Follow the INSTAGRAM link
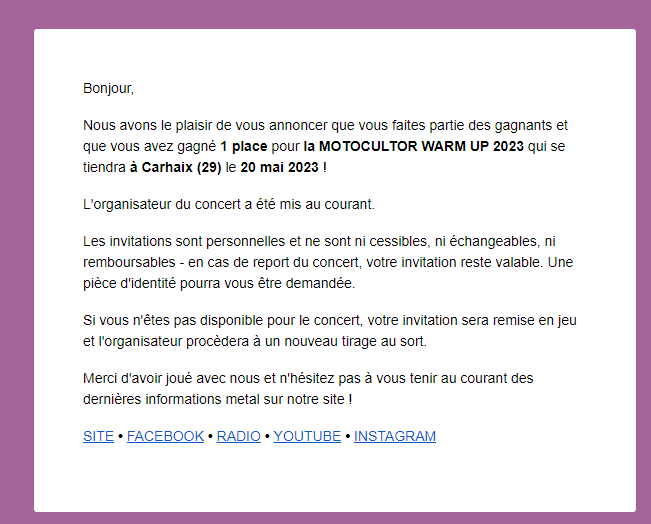Image resolution: width=651 pixels, height=524 pixels. [395, 436]
